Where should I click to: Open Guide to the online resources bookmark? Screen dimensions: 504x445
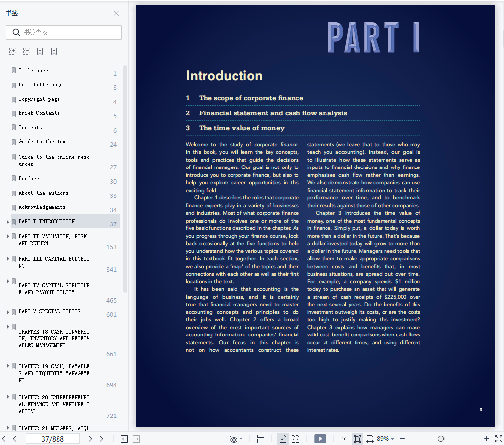[x=54, y=160]
